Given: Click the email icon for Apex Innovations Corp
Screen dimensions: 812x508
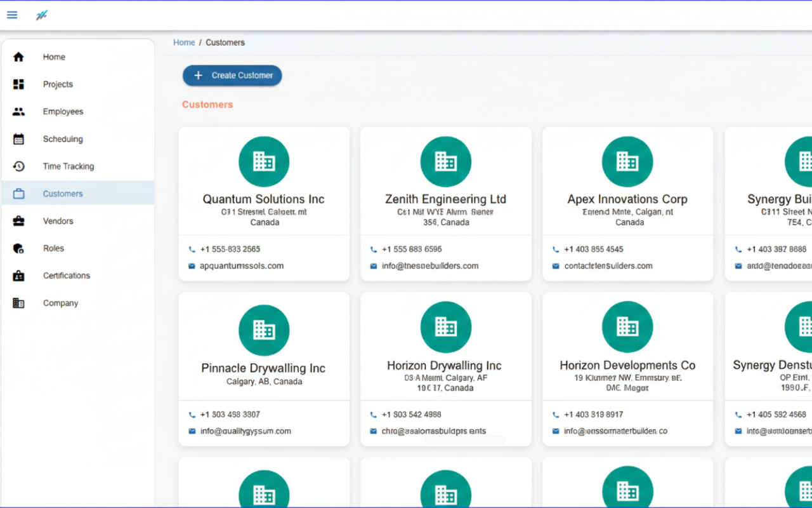Looking at the screenshot, I should 556,265.
